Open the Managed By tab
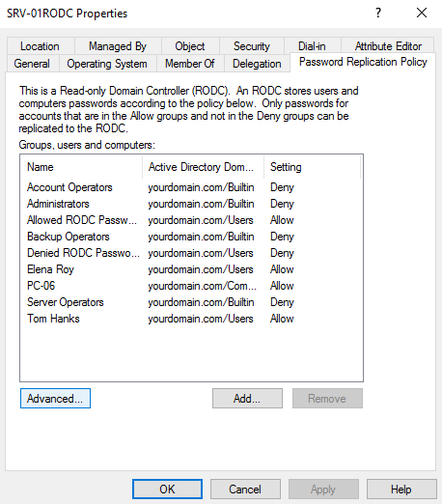Image resolution: width=442 pixels, height=504 pixels. pyautogui.click(x=118, y=46)
